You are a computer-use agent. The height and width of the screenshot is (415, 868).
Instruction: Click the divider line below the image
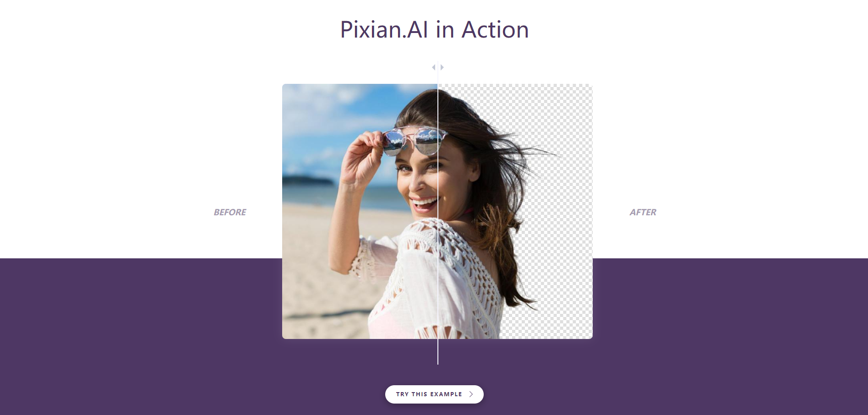click(x=438, y=352)
